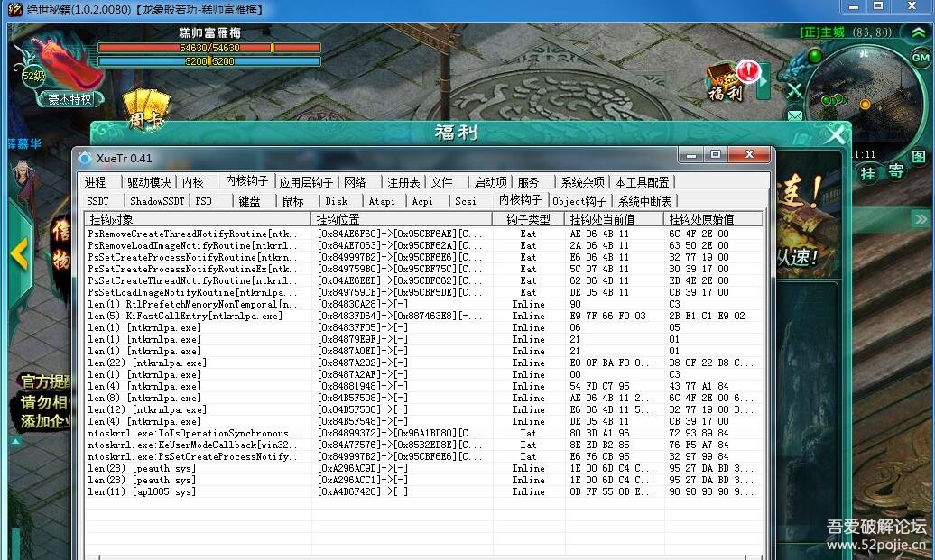935x560 pixels.
Task: Click the 52级 level badge
Action: tap(34, 76)
